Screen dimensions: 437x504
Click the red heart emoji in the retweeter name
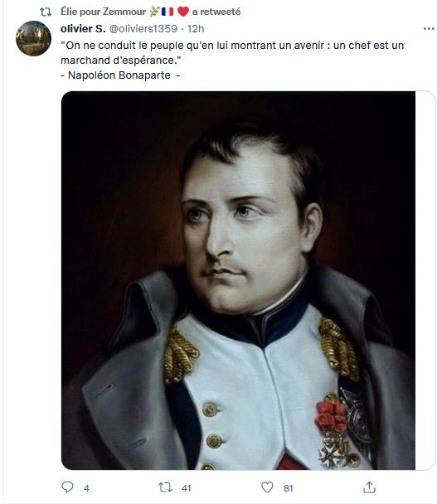pos(183,12)
